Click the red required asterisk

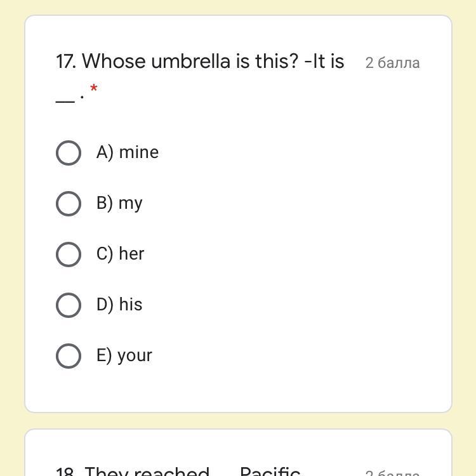pos(94,88)
